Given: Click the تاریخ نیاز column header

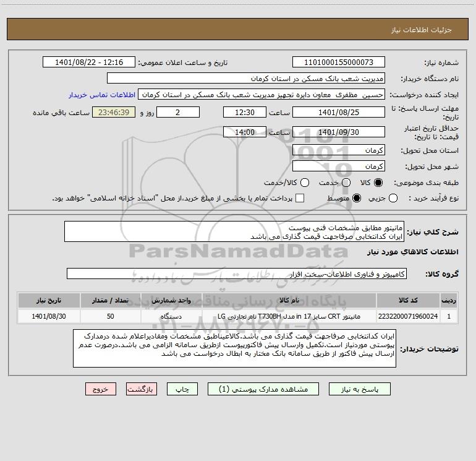Looking at the screenshot, I should point(49,300).
